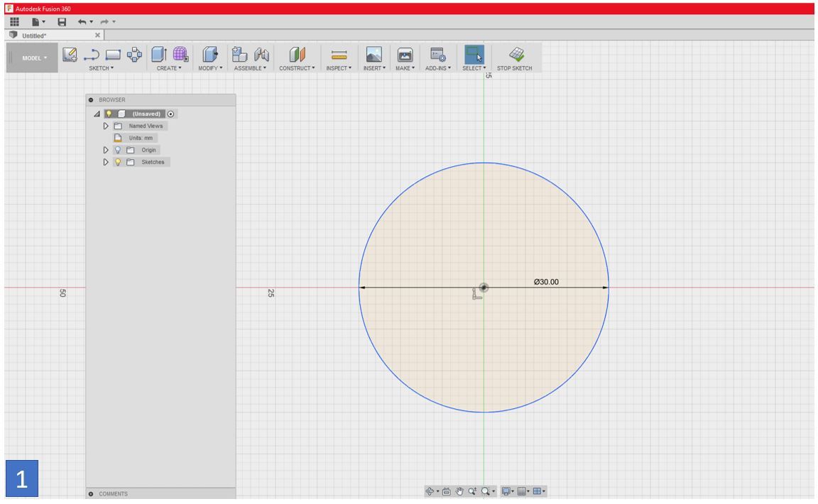The image size is (818, 504).
Task: Select the (Unsaved) root component
Action: [x=146, y=114]
